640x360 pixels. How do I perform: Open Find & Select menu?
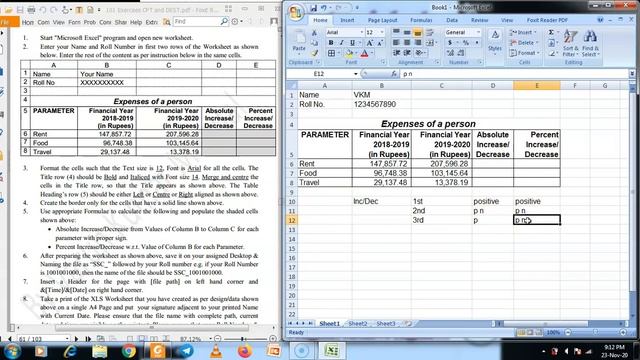click(590, 43)
